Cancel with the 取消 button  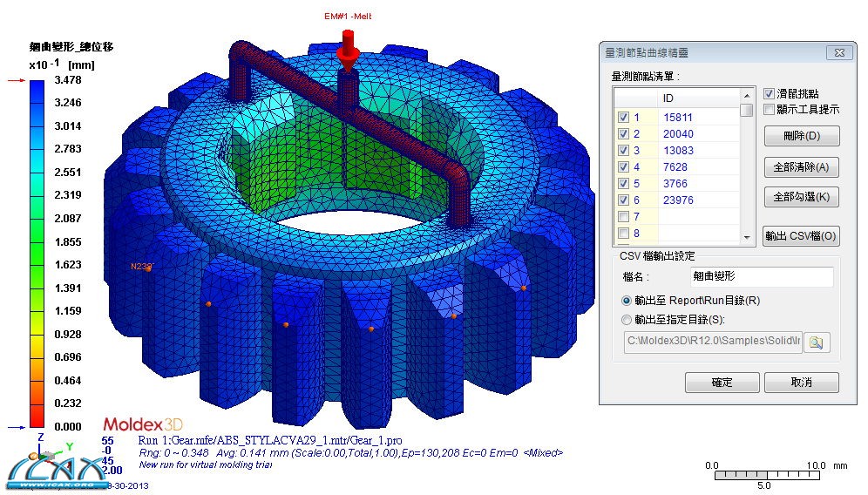pos(802,382)
